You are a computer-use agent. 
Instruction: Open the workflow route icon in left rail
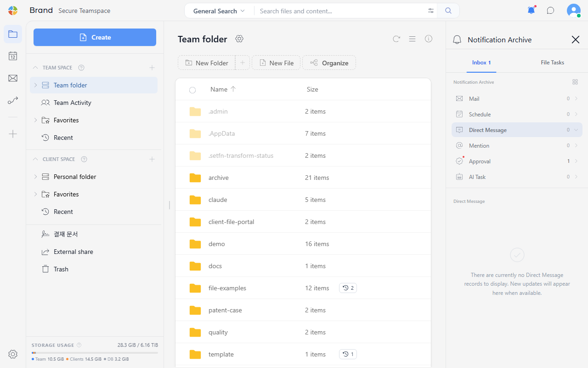(x=13, y=100)
